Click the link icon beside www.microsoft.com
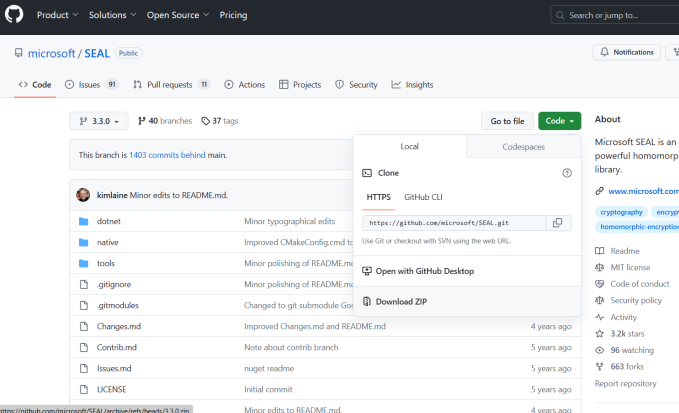The width and height of the screenshot is (679, 413). (599, 191)
